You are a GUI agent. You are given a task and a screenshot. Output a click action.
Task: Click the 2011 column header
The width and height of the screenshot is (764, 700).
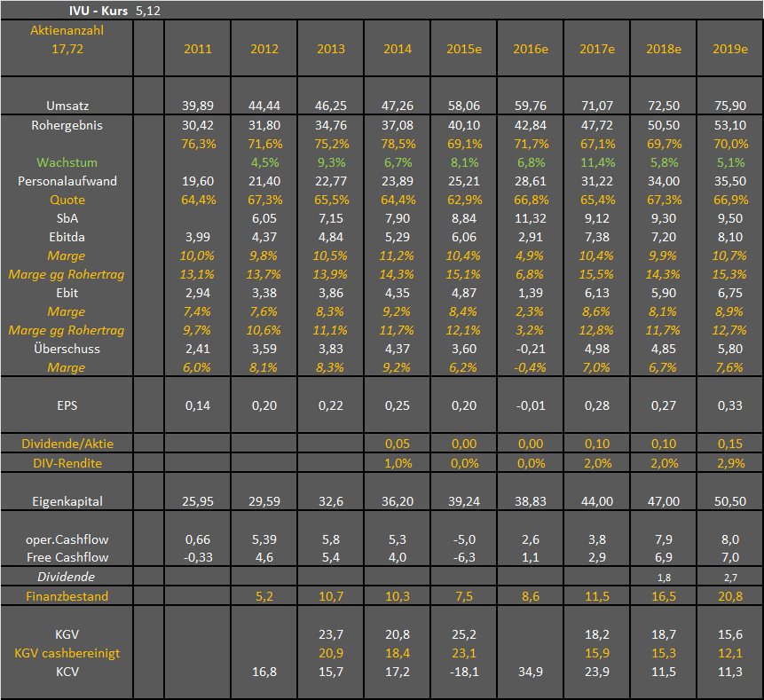pos(198,49)
